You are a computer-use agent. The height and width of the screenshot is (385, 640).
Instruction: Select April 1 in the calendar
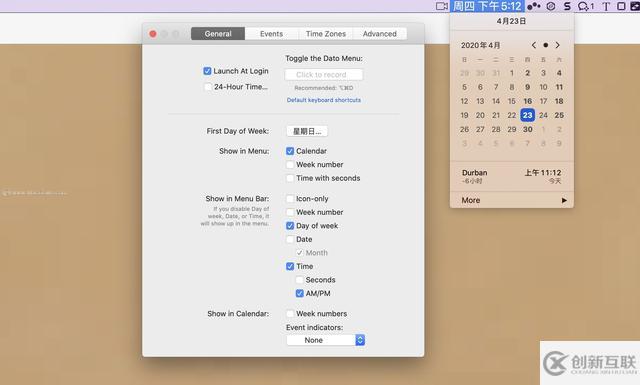coord(511,73)
